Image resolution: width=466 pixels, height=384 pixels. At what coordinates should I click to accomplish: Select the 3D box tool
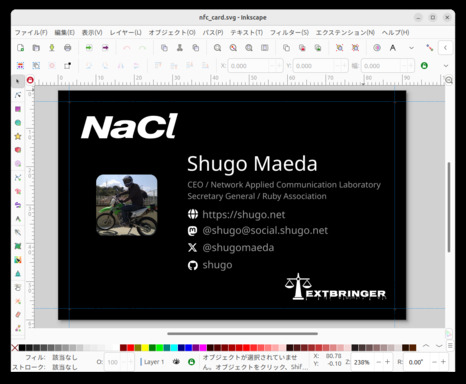(x=18, y=150)
